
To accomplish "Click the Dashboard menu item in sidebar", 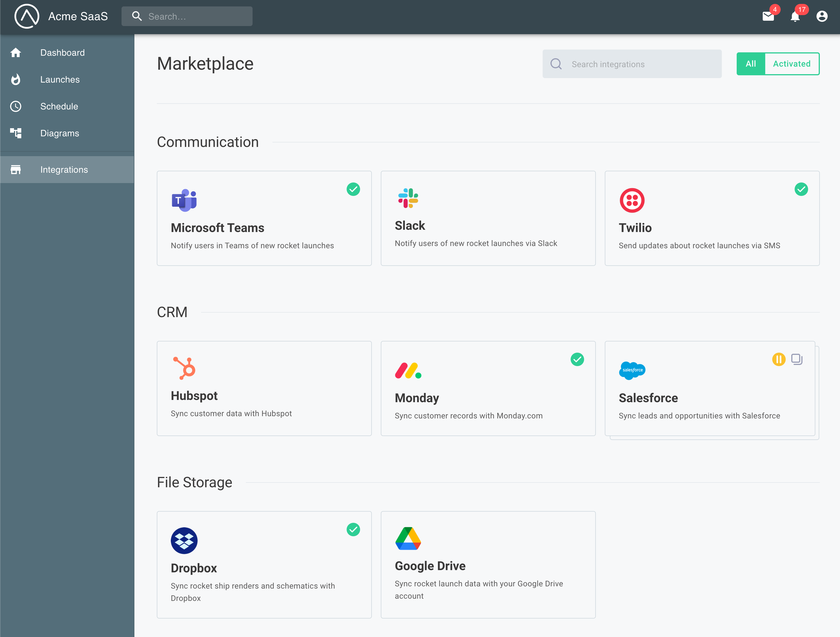I will pyautogui.click(x=67, y=52).
